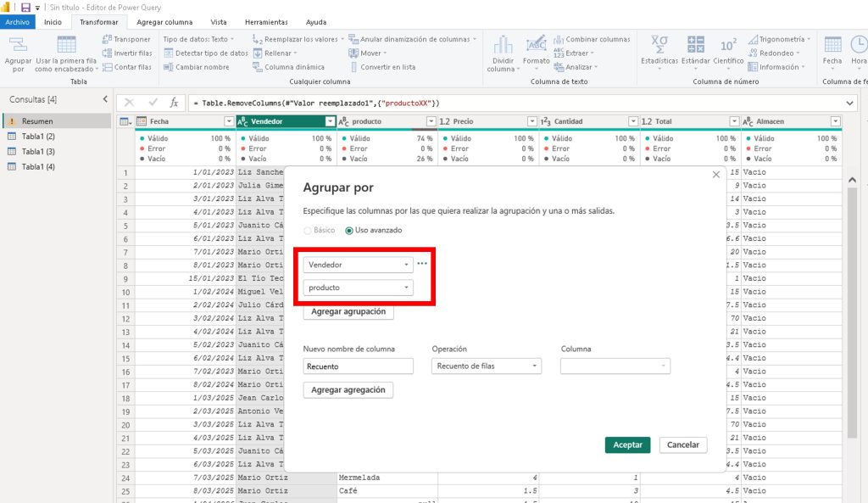Expand the Recuento de filas operation dropdown
868x503 pixels.
[x=486, y=366]
